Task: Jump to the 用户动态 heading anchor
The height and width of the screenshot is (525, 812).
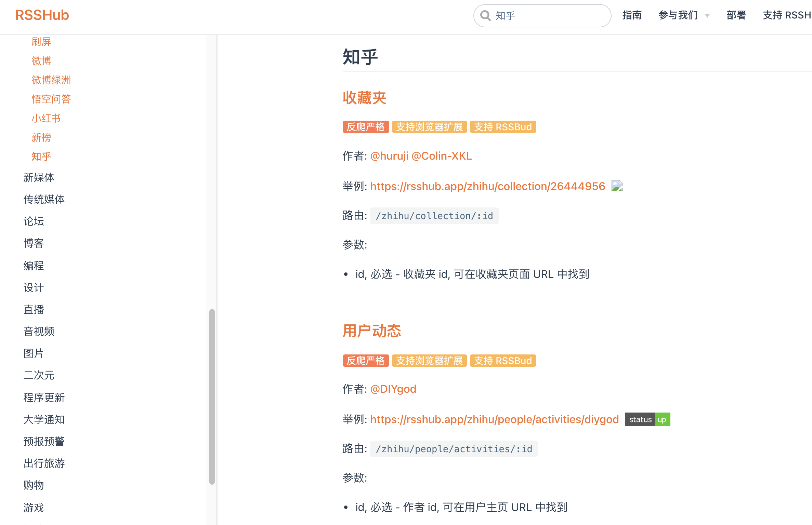Action: point(371,331)
